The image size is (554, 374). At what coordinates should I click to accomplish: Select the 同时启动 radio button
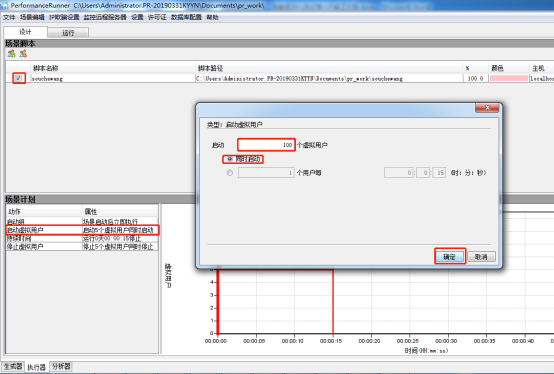point(230,159)
